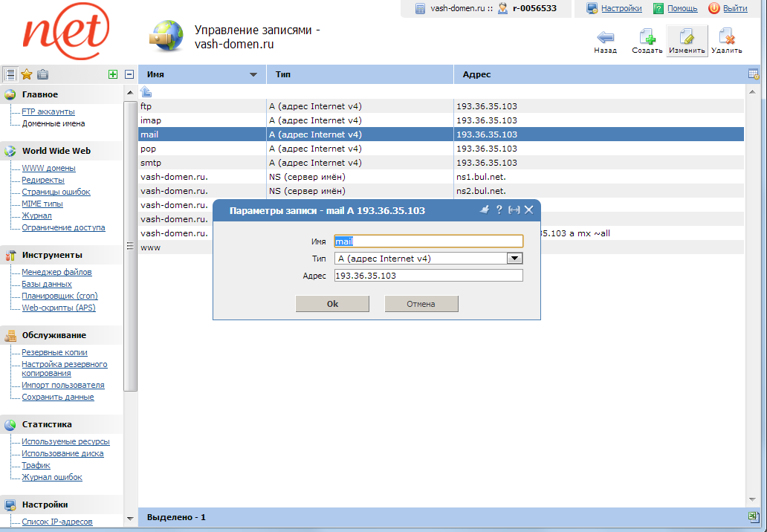Collapse sidebar sections using minus icon
This screenshot has height=532, width=767.
128,74
